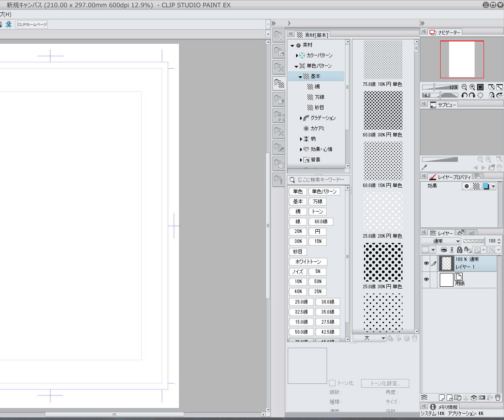Click the Navigator zoom slider

tap(440, 87)
